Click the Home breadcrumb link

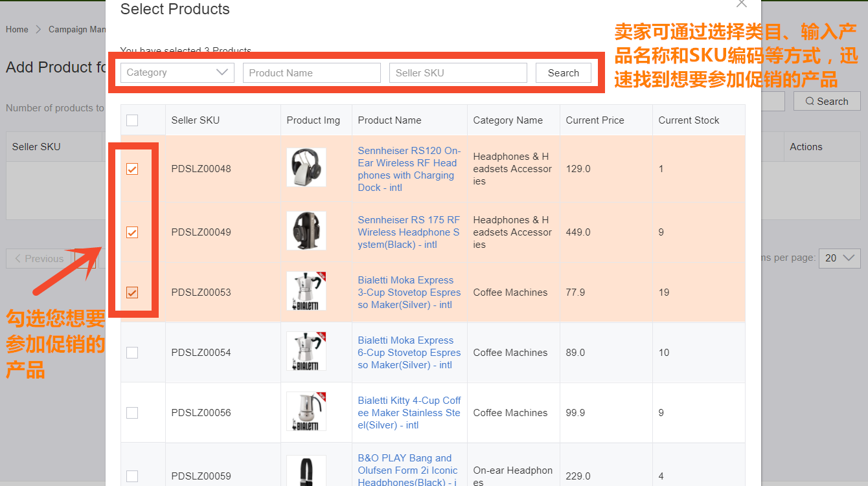(17, 29)
